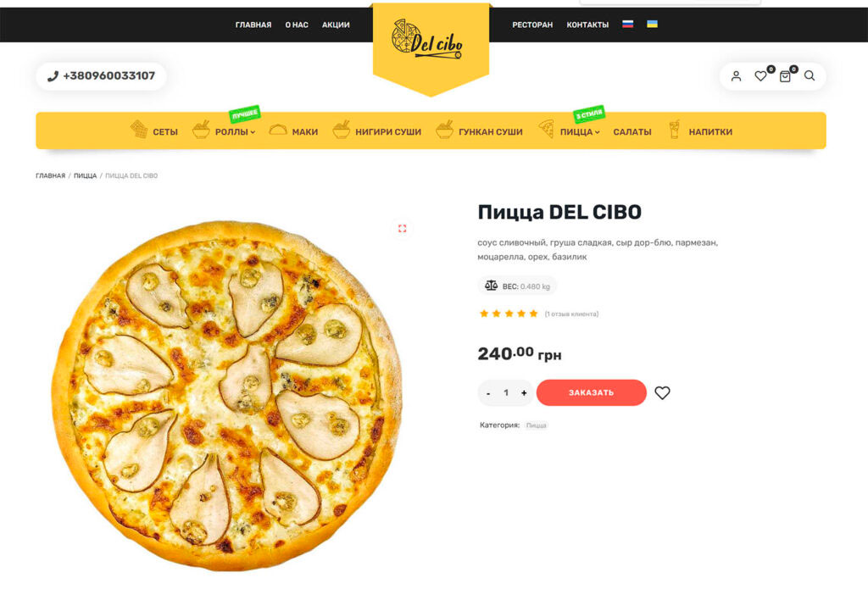Open the user account icon
868x600 pixels.
pyautogui.click(x=736, y=76)
